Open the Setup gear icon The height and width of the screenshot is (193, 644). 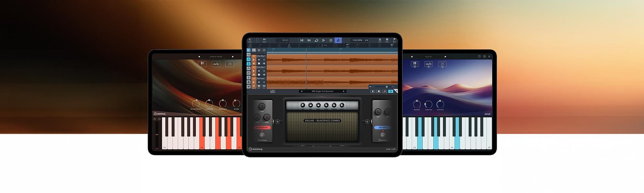[x=387, y=40]
